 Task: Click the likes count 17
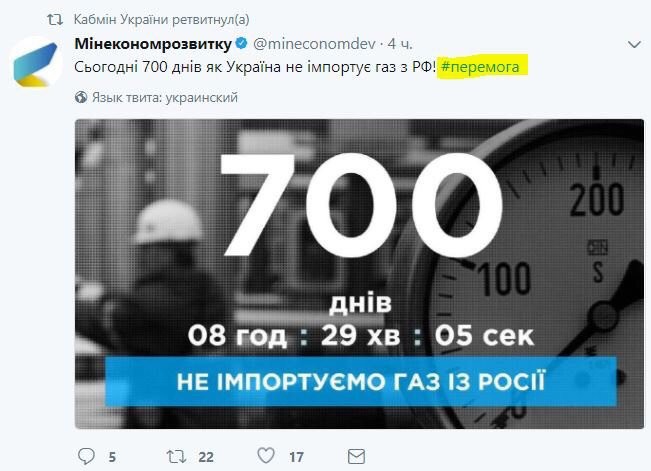tap(296, 457)
